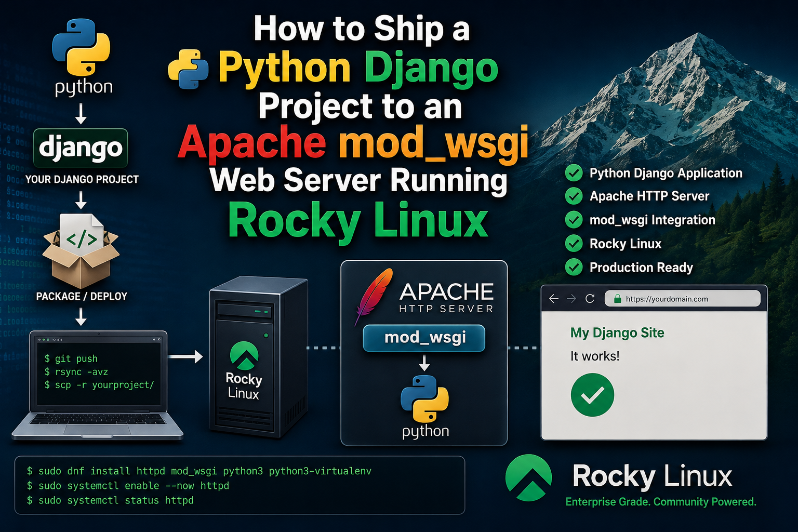Click the Rocky Linux wordmark beside bottom logo
Screen dimensions: 798x532
click(652, 476)
